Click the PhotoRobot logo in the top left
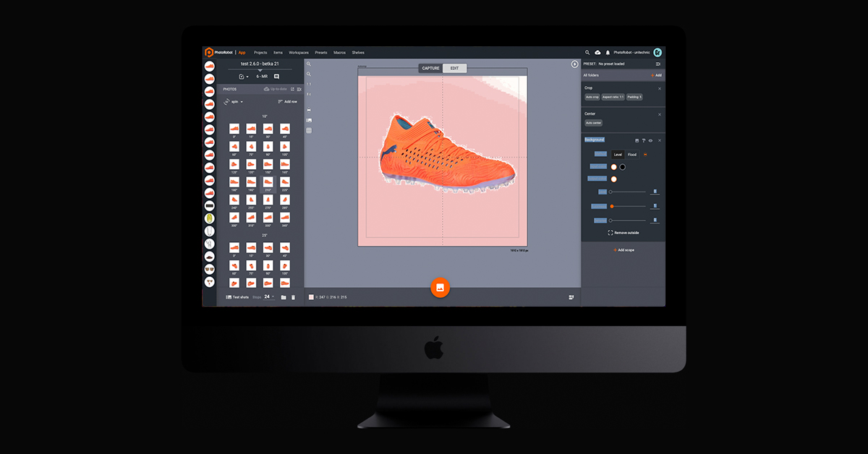 coord(210,52)
